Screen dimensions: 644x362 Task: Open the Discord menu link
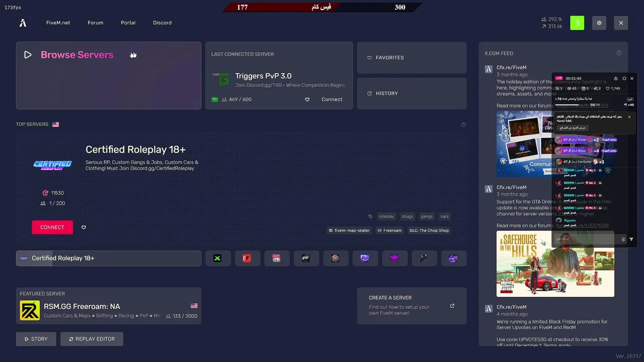point(162,23)
